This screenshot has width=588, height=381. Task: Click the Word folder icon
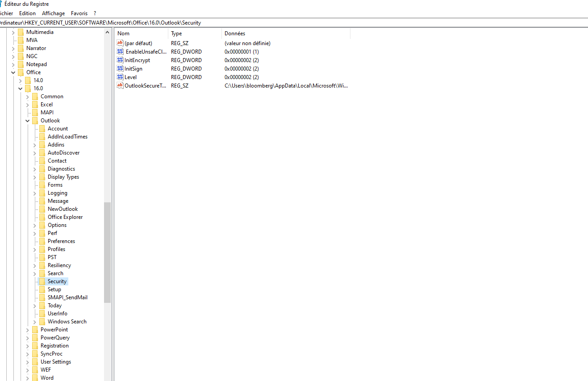pos(35,378)
